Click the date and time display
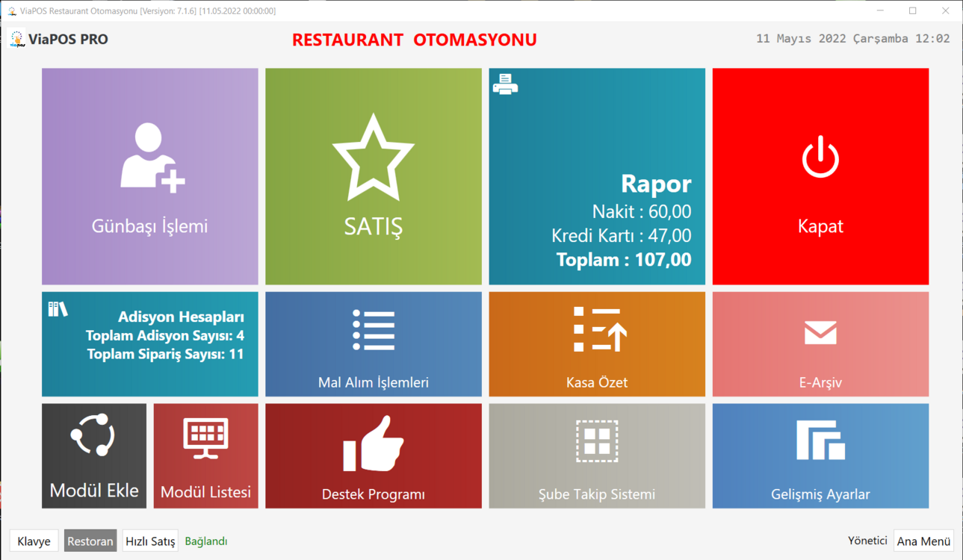 click(x=853, y=39)
